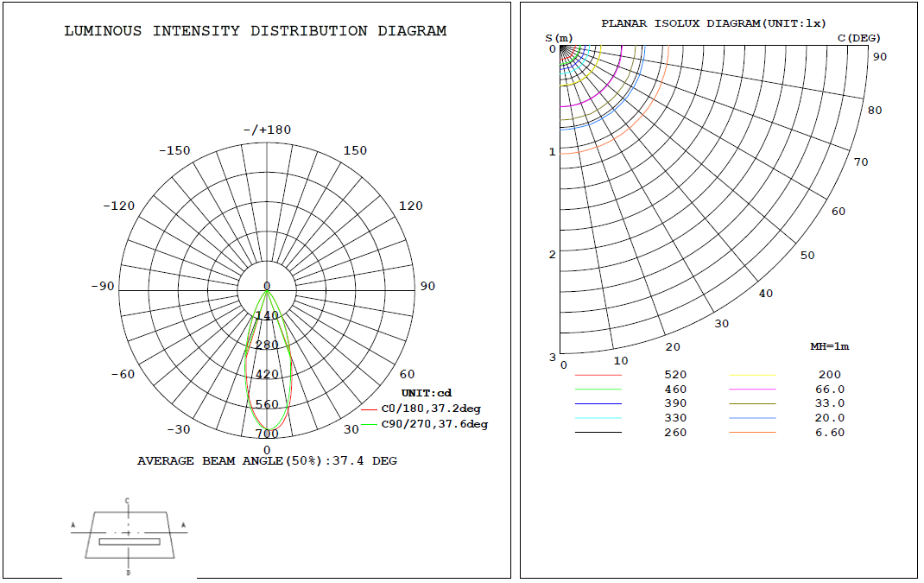The image size is (924, 583).
Task: Click the 420 cd ring value
Action: coord(267,374)
